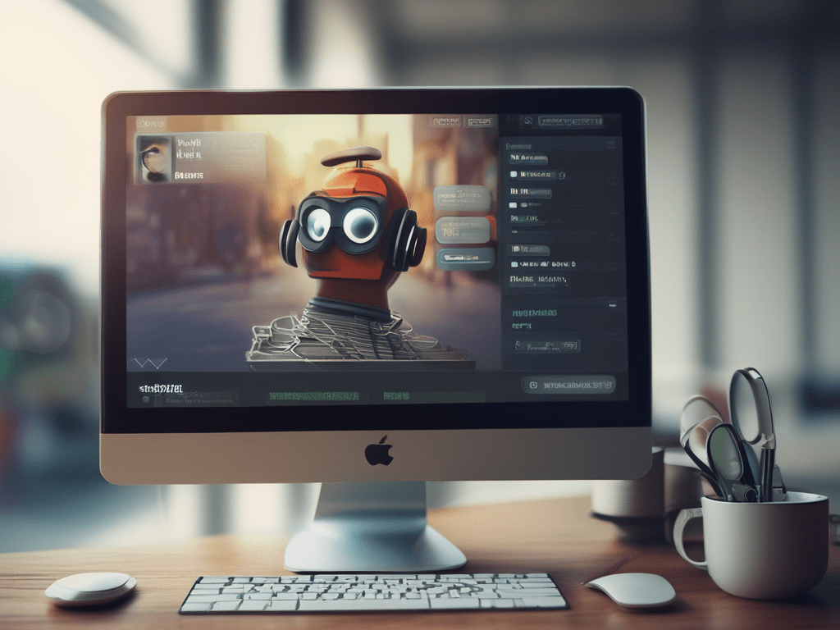Click the plus icon inside the bottom pill button

533,384
